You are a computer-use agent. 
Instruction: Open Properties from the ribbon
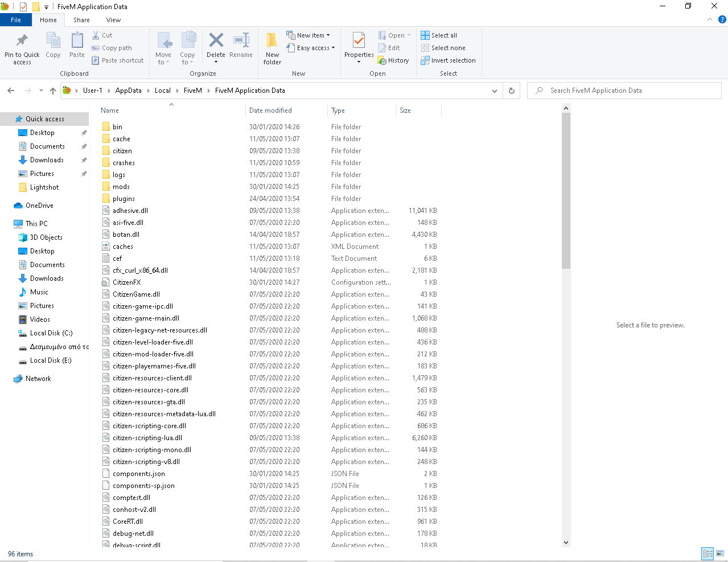(359, 48)
